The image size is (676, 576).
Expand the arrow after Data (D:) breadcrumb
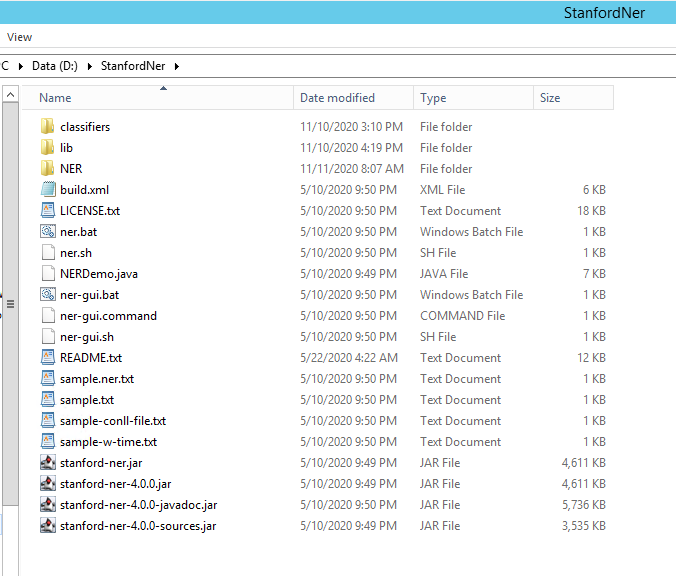click(x=91, y=66)
